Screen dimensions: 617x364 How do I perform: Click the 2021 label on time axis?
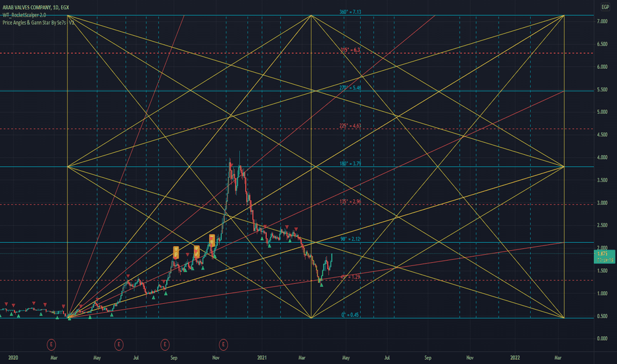tap(262, 357)
